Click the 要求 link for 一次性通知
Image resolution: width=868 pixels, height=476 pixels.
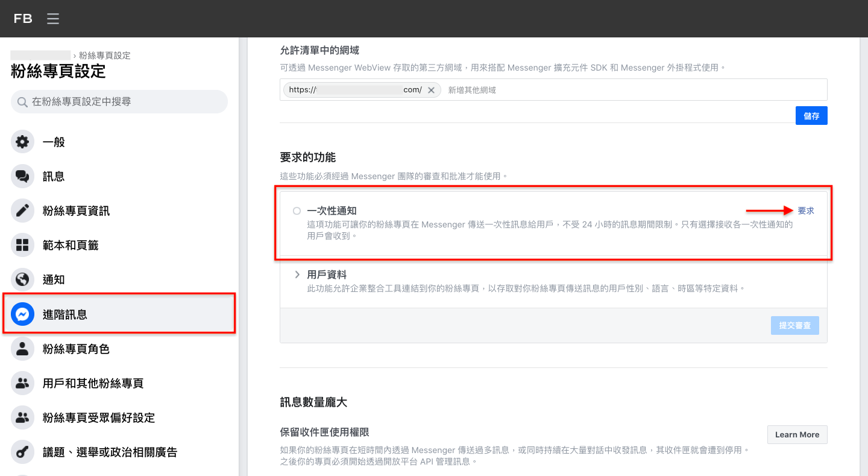pos(806,211)
